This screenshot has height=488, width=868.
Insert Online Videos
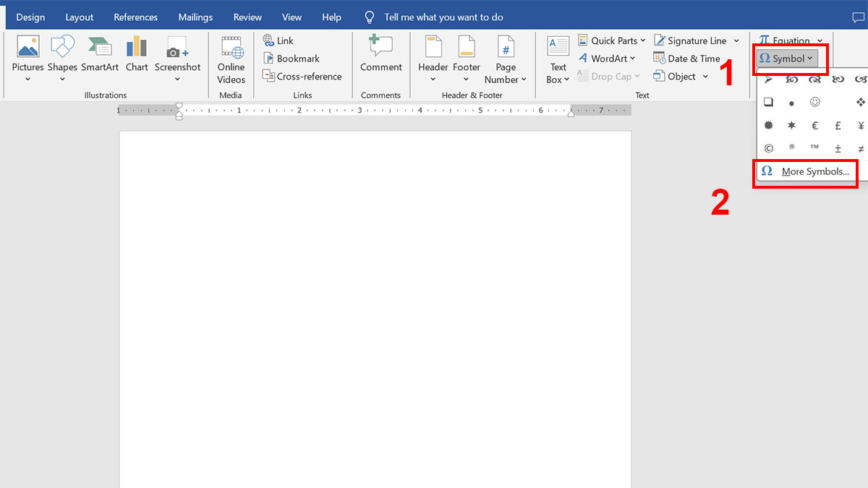tap(231, 59)
